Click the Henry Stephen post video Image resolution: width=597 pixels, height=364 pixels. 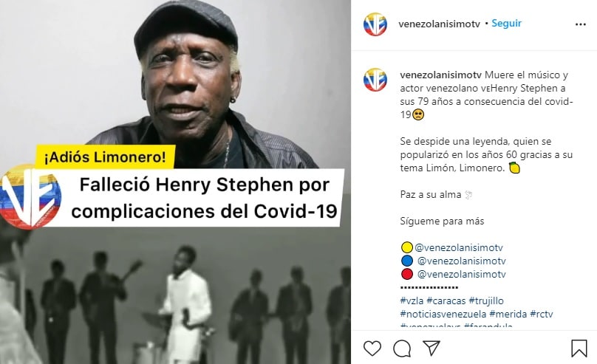point(175,182)
